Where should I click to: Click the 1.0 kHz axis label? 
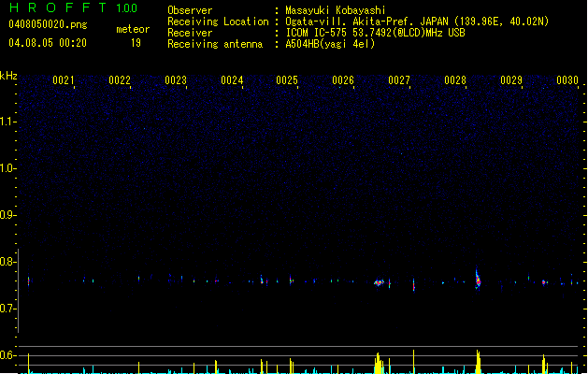7,168
